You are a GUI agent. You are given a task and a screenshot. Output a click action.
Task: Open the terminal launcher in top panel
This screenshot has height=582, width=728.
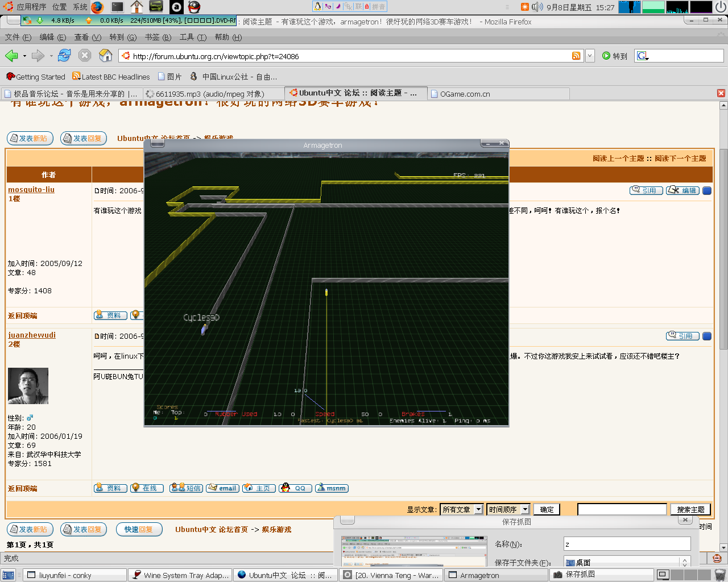118,7
